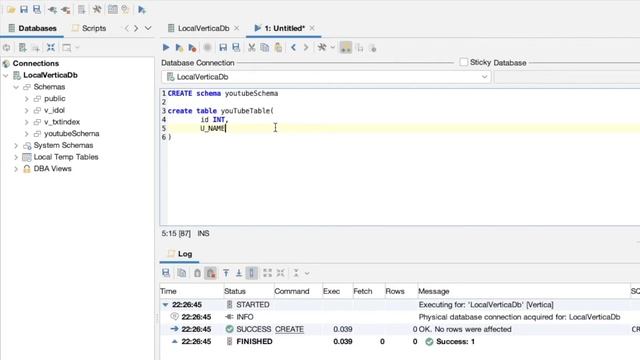Expand the Local Temp Tables node
The width and height of the screenshot is (640, 360).
pos(16,157)
